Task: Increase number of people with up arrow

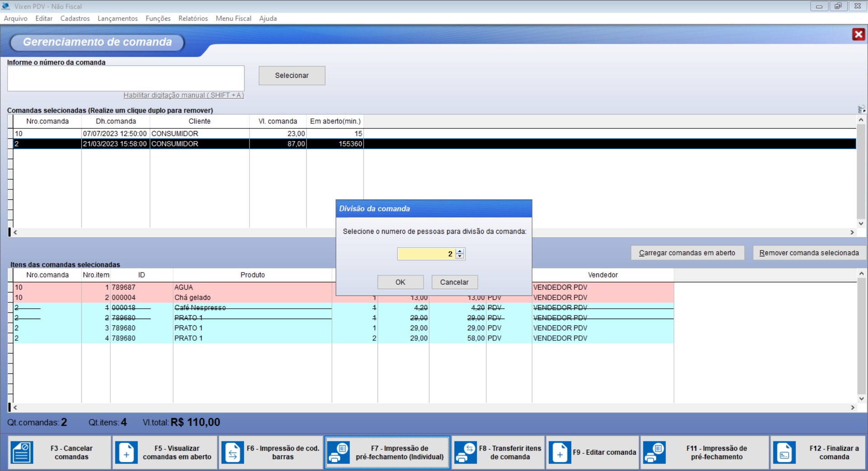Action: [460, 251]
